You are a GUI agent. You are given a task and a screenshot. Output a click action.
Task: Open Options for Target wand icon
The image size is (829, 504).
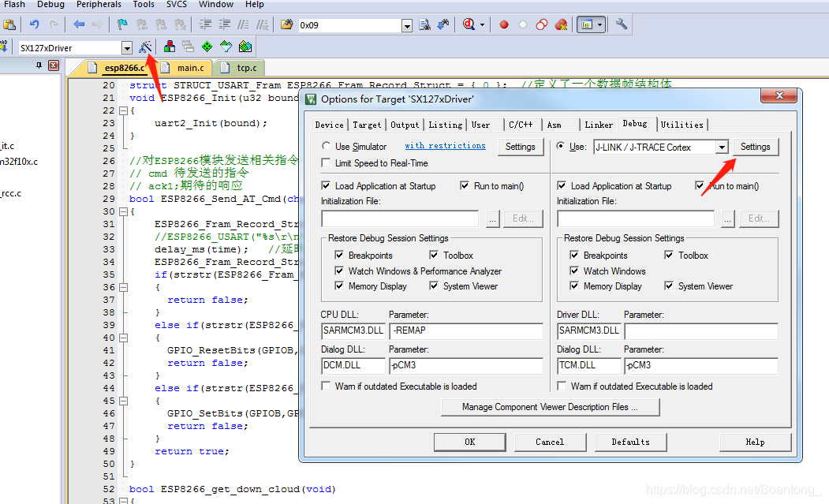[145, 47]
